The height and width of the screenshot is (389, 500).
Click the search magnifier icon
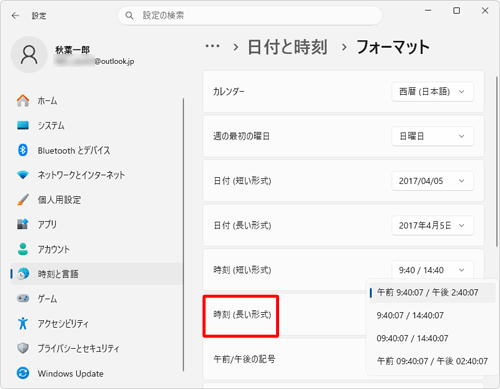point(129,15)
